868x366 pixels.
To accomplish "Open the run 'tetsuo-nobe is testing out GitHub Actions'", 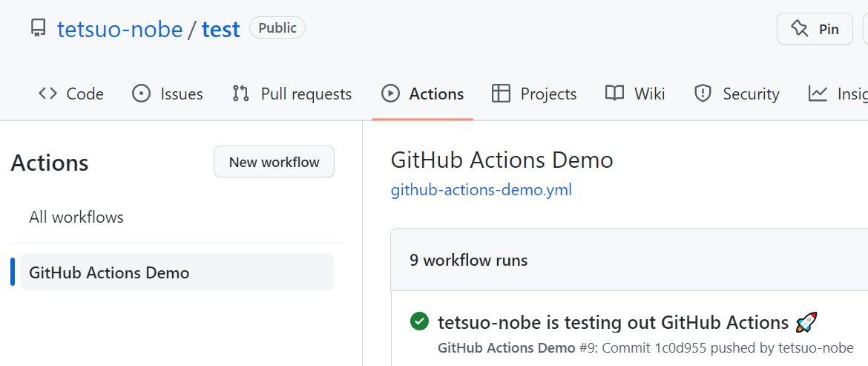I will 613,322.
